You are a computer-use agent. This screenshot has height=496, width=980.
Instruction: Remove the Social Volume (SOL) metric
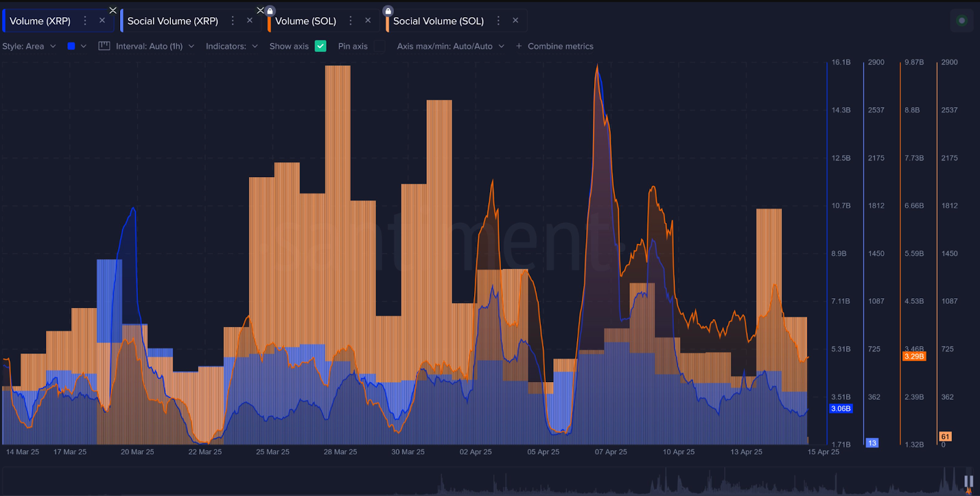pyautogui.click(x=516, y=21)
